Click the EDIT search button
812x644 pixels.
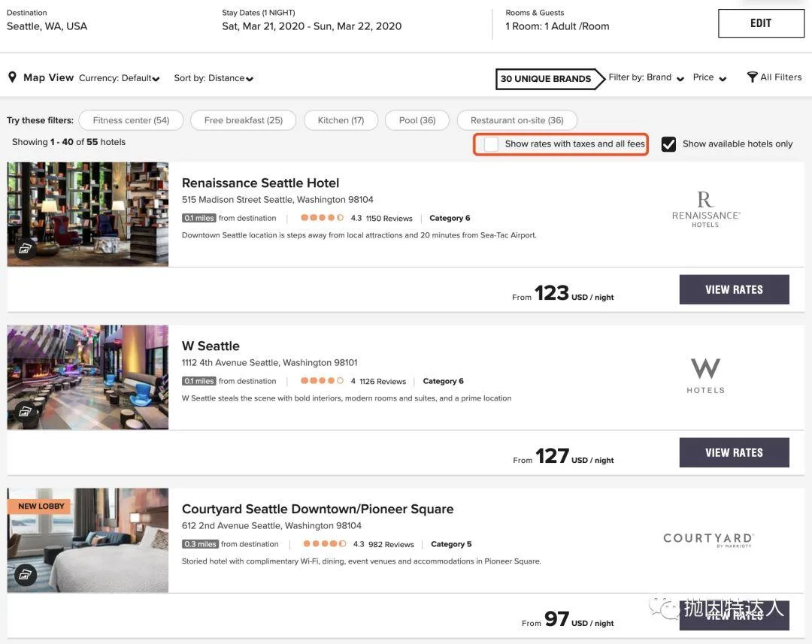click(x=761, y=23)
